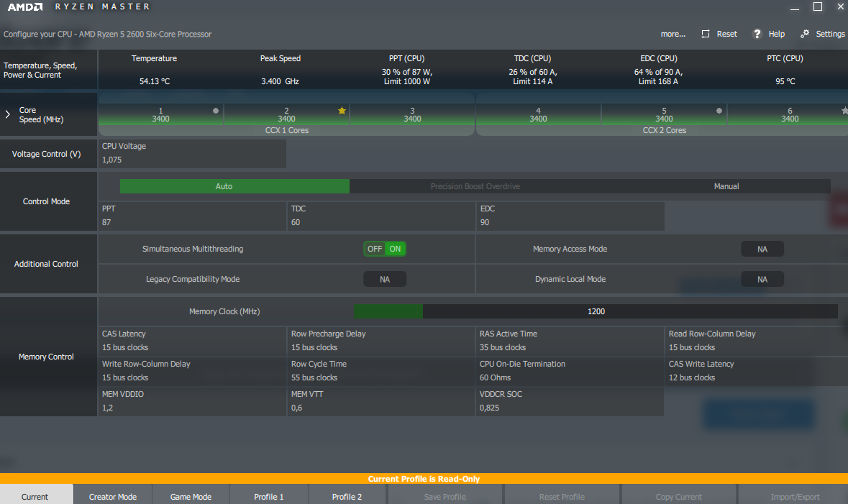The height and width of the screenshot is (504, 848).
Task: Toggle Simultaneous Multithreading switch
Action: click(x=385, y=249)
